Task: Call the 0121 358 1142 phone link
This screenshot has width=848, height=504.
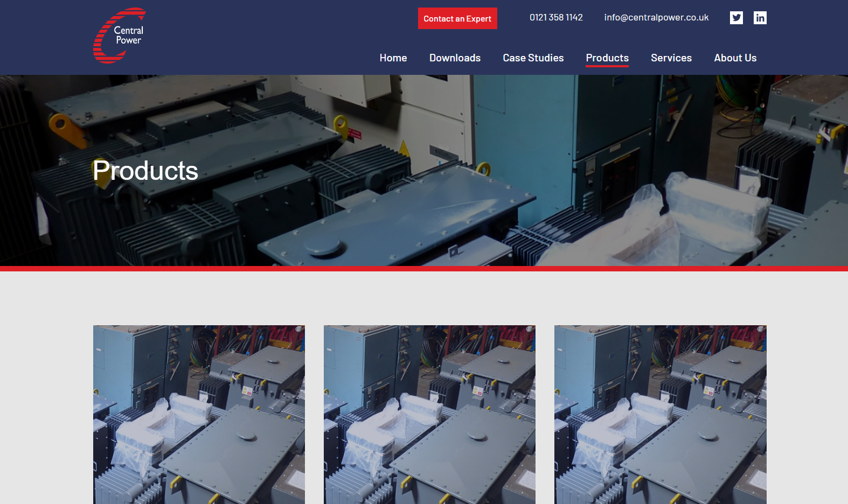Action: (x=556, y=18)
